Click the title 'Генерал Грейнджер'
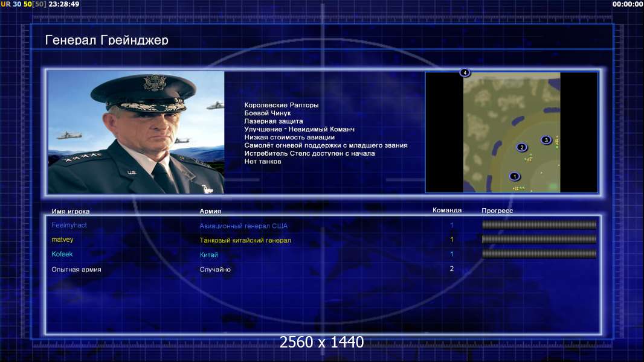 107,40
